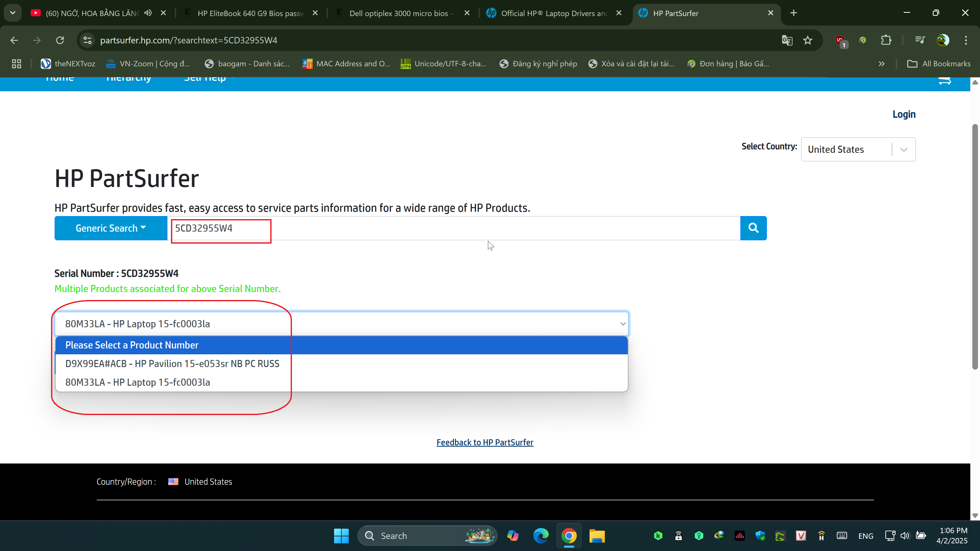
Task: Reload the page
Action: (60, 40)
